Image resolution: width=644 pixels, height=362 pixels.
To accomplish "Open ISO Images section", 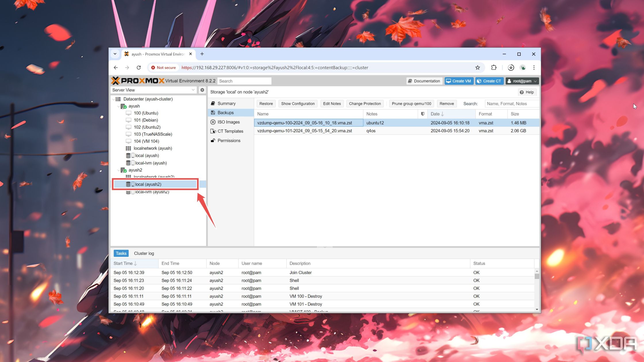I will click(229, 122).
